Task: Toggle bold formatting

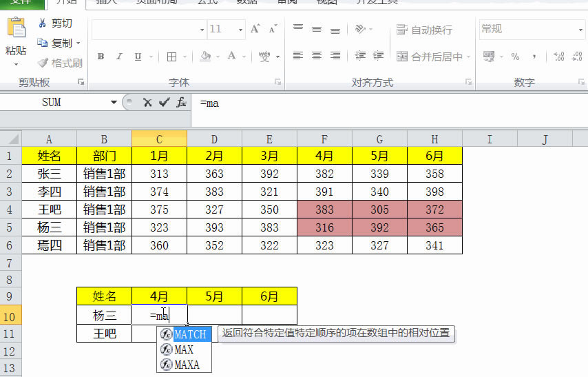Action: (101, 57)
